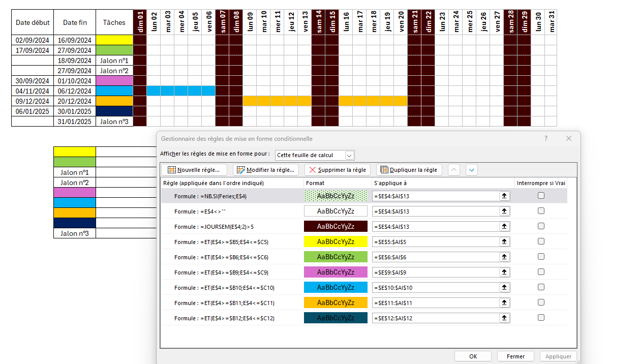The image size is (640, 364).
Task: Click the light blue format preview swatch
Action: click(x=336, y=287)
